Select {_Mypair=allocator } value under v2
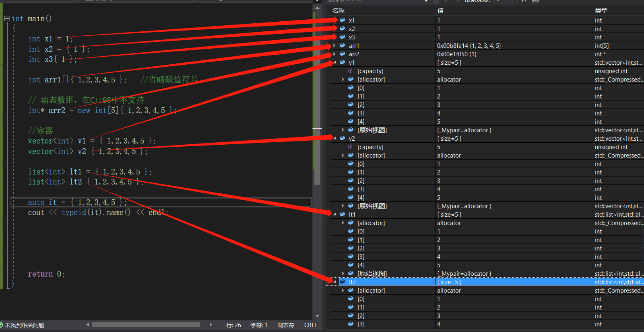The width and height of the screenshot is (644, 332). click(464, 206)
